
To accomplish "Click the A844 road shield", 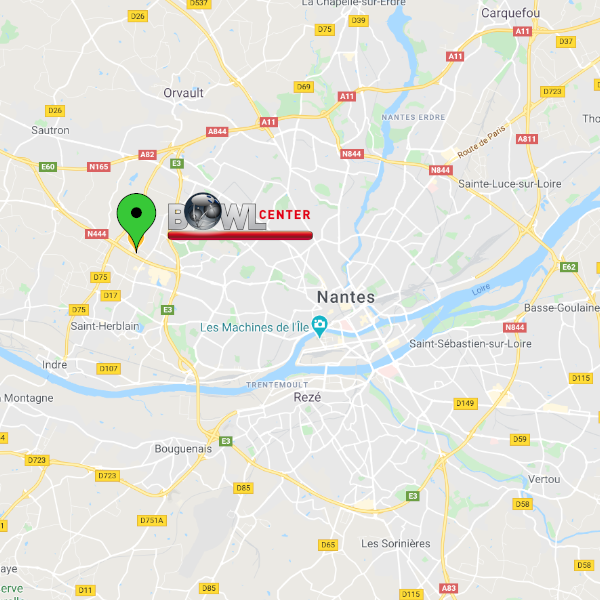I will 217,132.
